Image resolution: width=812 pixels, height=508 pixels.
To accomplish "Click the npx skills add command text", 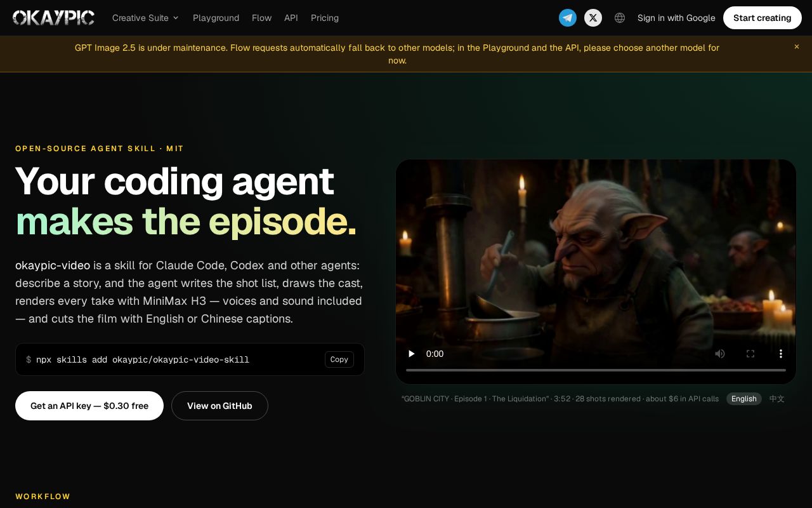I will click(143, 359).
